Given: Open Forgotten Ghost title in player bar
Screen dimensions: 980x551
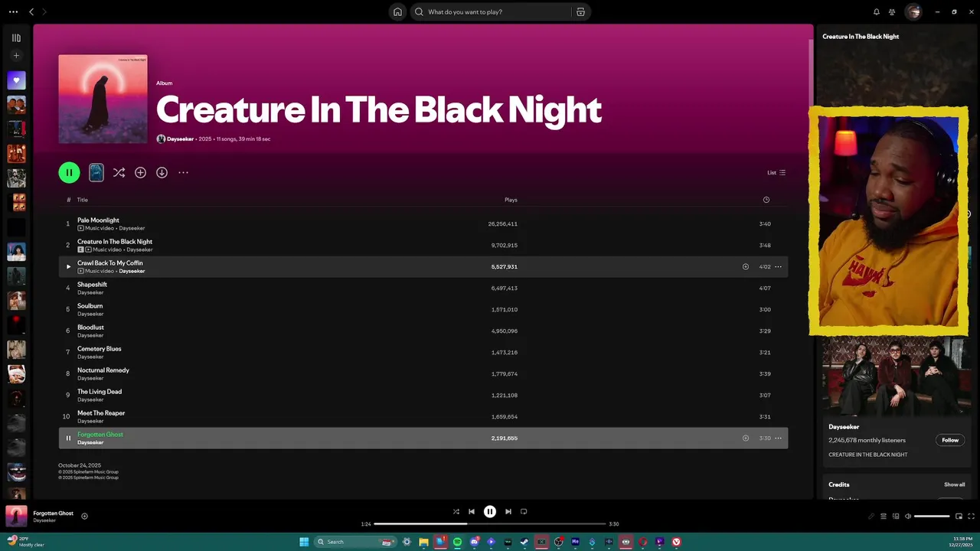Looking at the screenshot, I should [53, 513].
